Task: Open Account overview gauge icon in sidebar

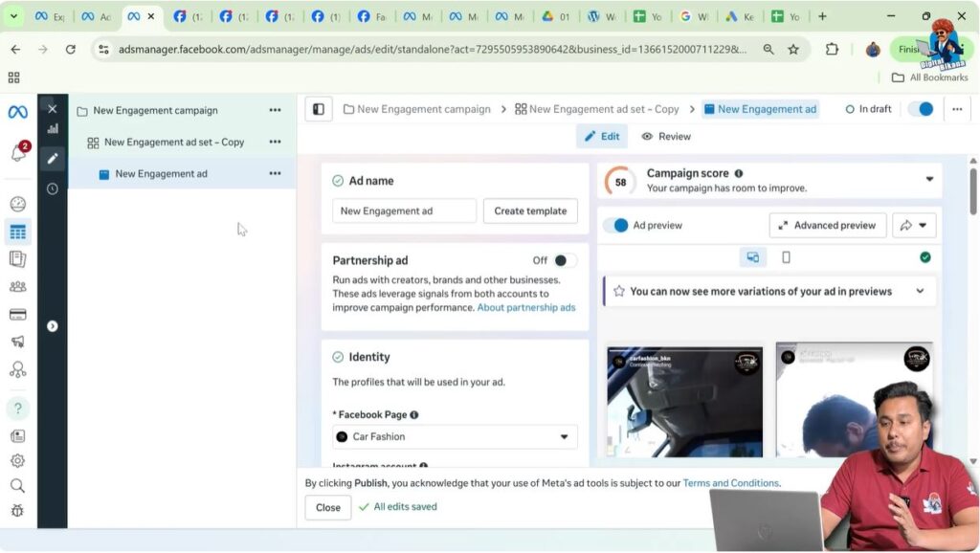Action: 18,204
